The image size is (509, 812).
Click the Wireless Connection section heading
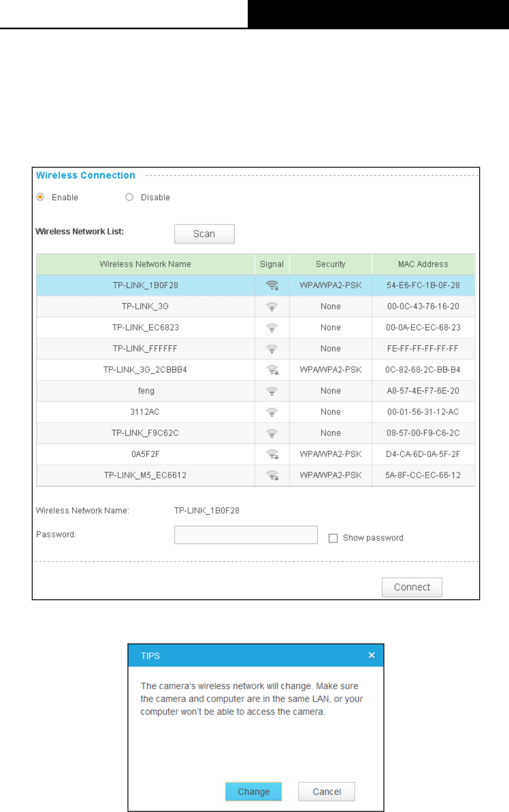pyautogui.click(x=86, y=175)
